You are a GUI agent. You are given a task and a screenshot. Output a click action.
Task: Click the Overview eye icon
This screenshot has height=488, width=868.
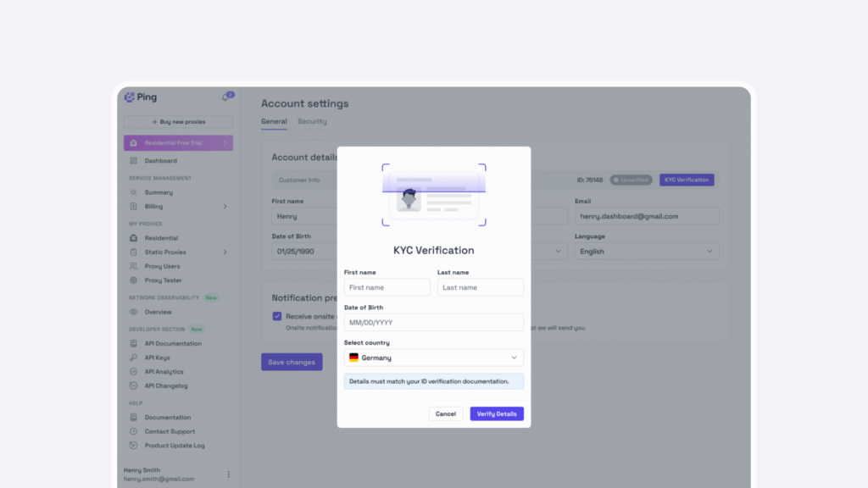[x=132, y=312]
